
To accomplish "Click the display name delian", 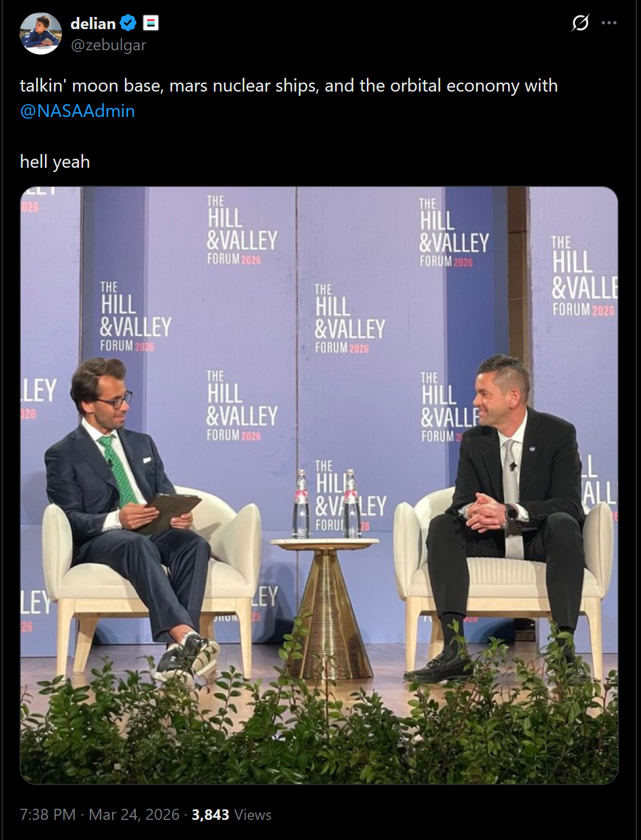I will click(x=93, y=23).
